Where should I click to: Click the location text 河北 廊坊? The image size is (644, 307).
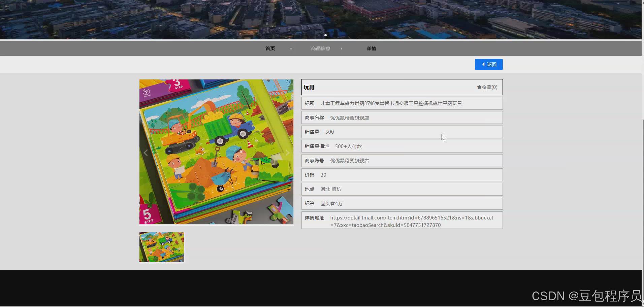click(x=331, y=189)
